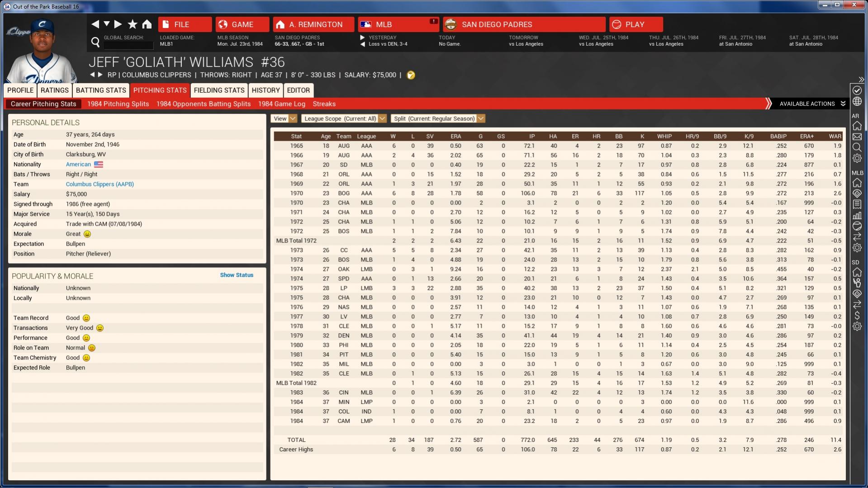Screen dimensions: 868x488
Task: Open the dollar sign finances icon in sidebar
Action: [x=857, y=315]
